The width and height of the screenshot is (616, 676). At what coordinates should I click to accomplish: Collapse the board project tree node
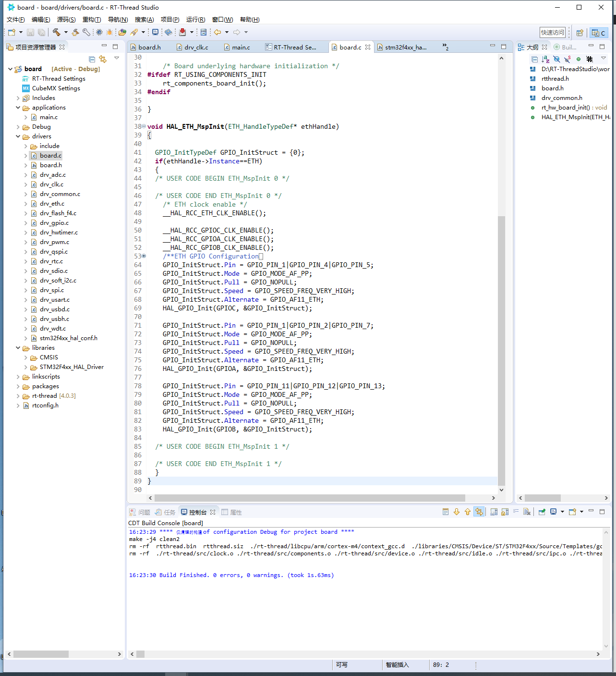click(x=10, y=69)
